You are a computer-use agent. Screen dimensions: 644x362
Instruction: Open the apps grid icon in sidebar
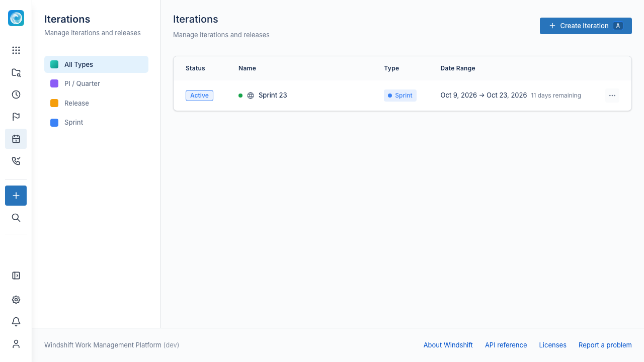coord(16,50)
